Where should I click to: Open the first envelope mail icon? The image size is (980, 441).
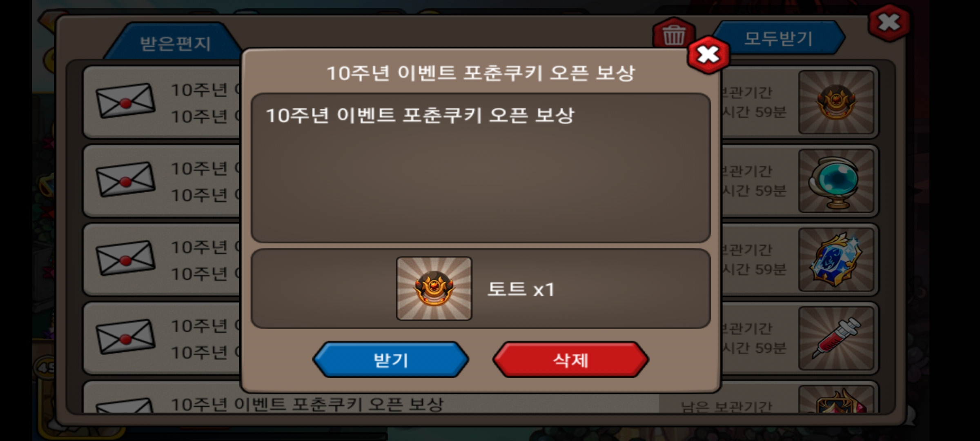coord(125,100)
